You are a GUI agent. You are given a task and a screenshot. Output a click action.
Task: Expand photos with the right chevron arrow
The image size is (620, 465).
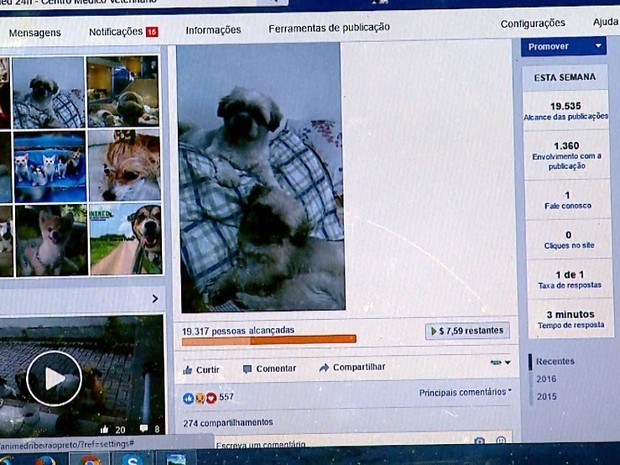tap(155, 298)
